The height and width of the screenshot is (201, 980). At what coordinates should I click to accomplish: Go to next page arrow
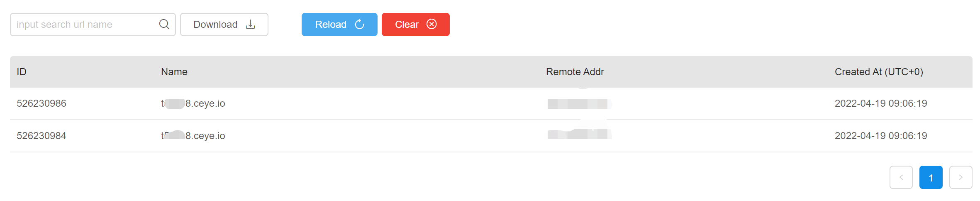[x=960, y=177]
